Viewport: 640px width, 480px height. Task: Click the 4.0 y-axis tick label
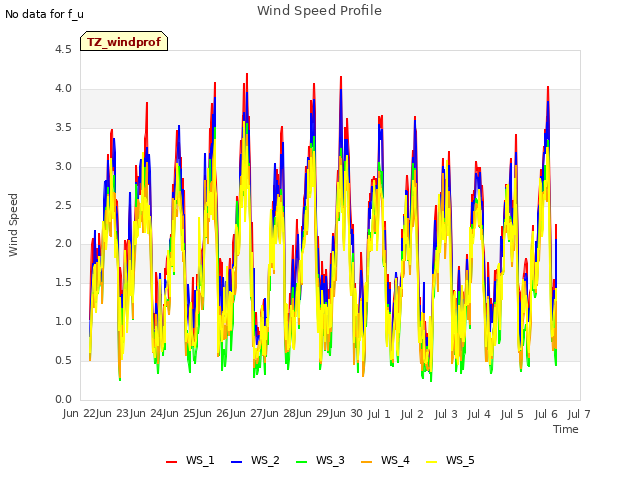63,89
